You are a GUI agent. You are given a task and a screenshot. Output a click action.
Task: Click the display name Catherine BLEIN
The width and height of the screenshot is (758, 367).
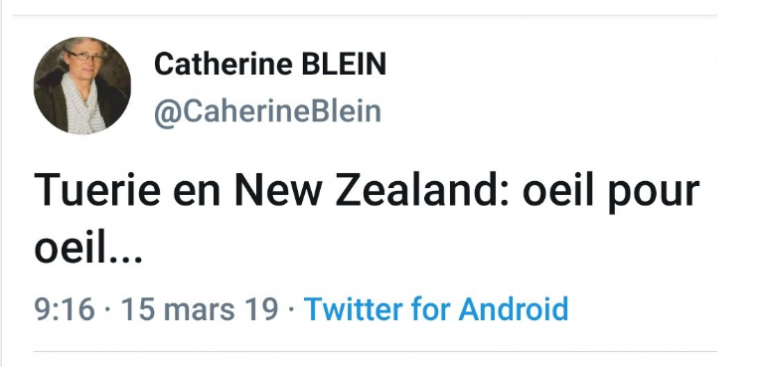pyautogui.click(x=270, y=64)
